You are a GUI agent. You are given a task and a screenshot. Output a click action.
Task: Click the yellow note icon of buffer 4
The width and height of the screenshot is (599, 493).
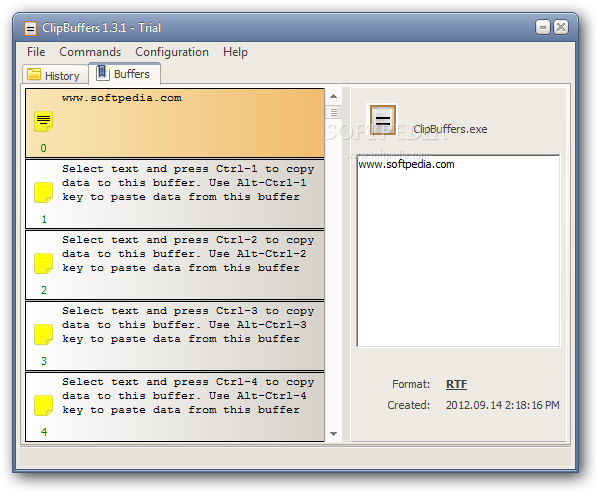click(43, 406)
